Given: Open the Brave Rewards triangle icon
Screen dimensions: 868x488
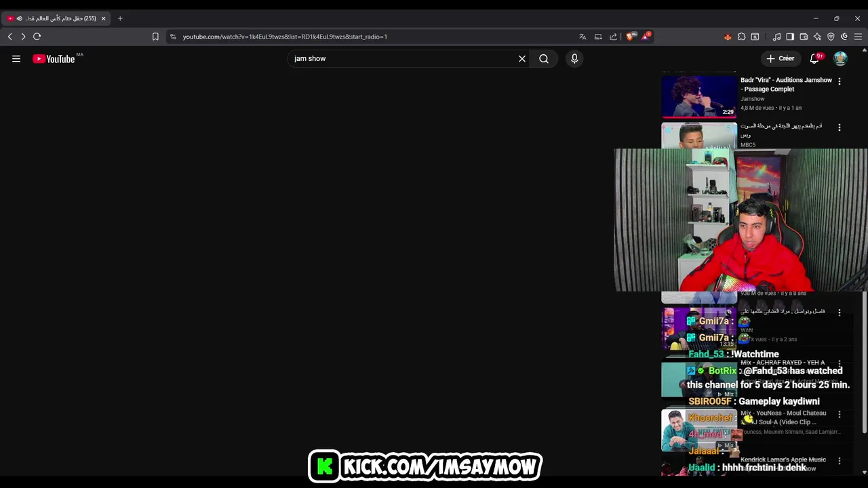Looking at the screenshot, I should pyautogui.click(x=646, y=37).
